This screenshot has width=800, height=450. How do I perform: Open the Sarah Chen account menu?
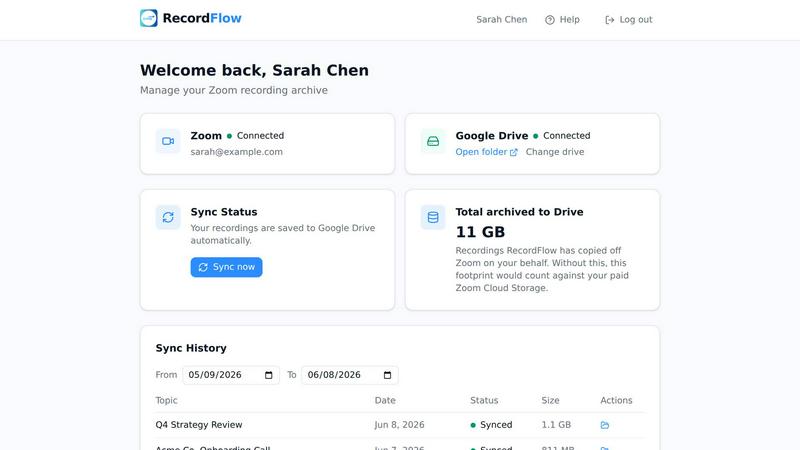502,19
